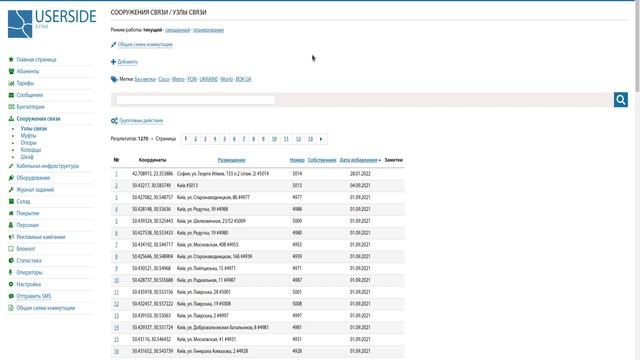This screenshot has width=640, height=360.
Task: Click the wrench icon beside Журнал заданий
Action: (x=11, y=190)
